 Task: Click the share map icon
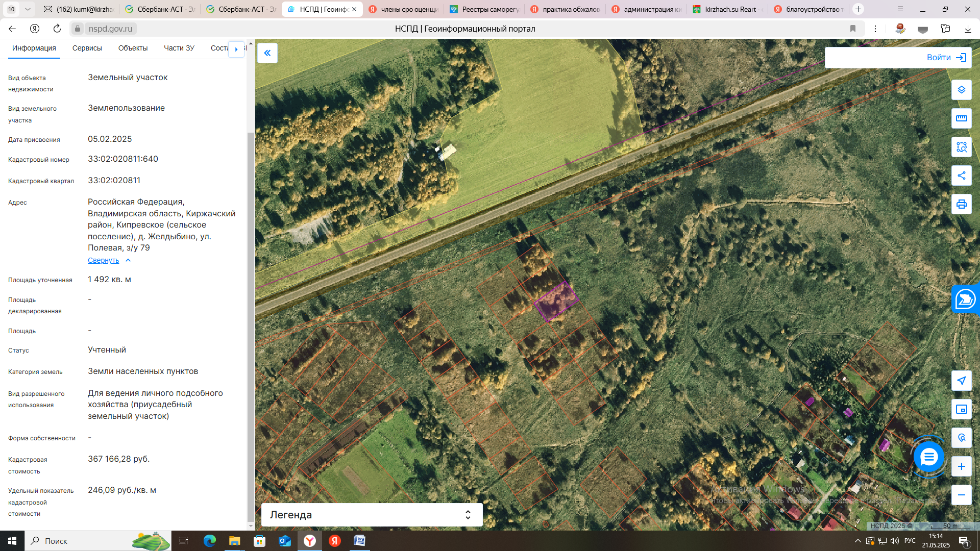pyautogui.click(x=961, y=176)
